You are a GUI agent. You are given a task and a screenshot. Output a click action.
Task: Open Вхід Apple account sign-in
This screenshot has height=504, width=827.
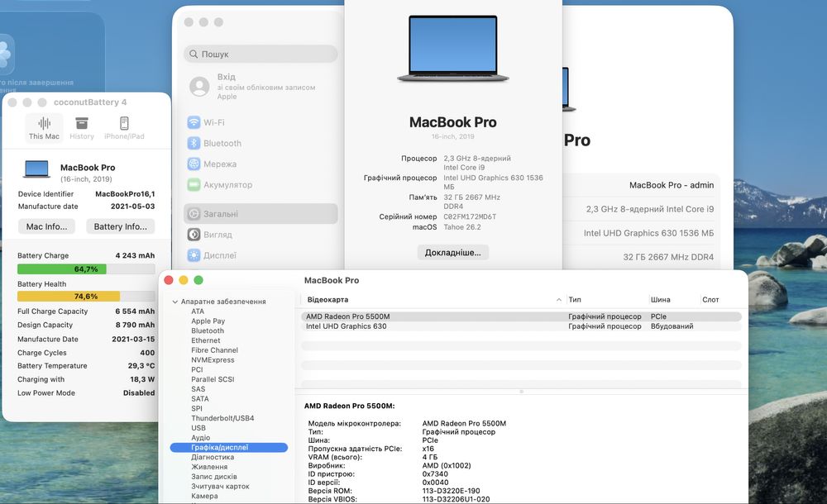coord(261,86)
